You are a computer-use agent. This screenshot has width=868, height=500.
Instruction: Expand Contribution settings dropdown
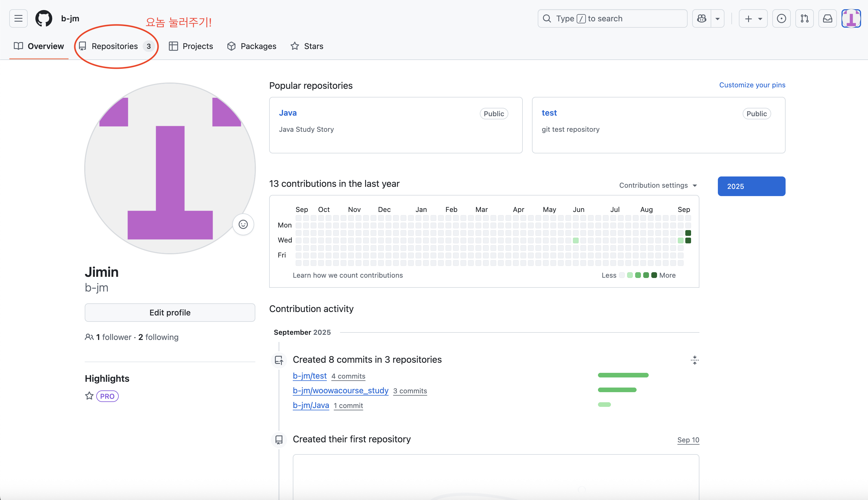pyautogui.click(x=658, y=185)
